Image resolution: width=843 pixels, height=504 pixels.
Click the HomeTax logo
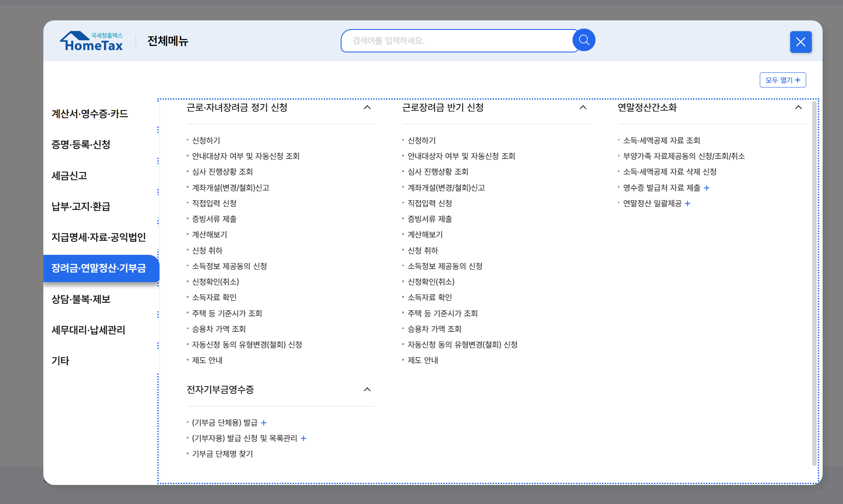point(91,41)
